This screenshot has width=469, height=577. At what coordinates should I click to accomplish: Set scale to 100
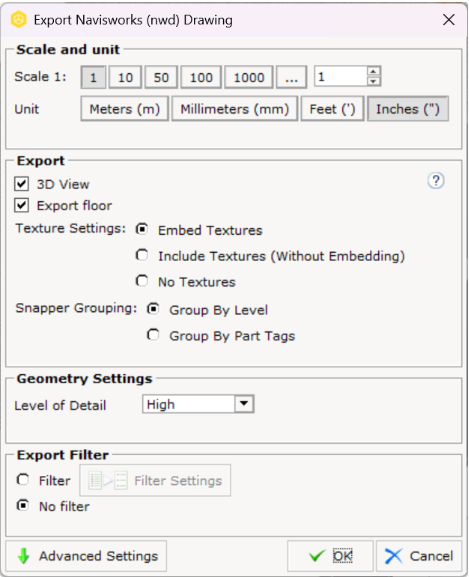click(x=201, y=77)
